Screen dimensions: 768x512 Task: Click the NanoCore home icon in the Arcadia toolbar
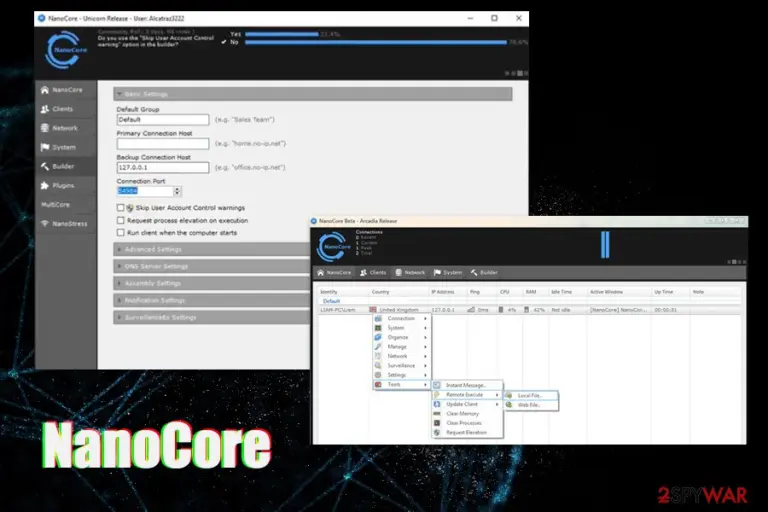(x=320, y=272)
